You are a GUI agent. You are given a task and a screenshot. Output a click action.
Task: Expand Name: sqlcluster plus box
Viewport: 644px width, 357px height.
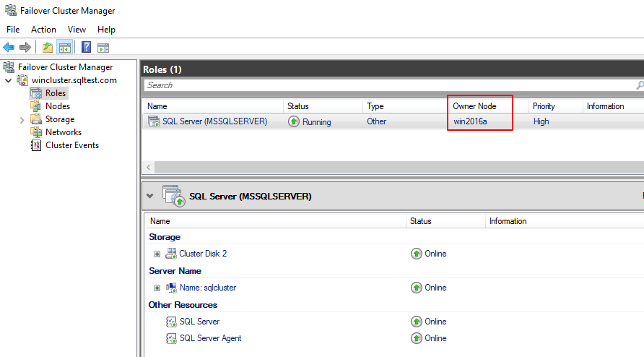157,288
